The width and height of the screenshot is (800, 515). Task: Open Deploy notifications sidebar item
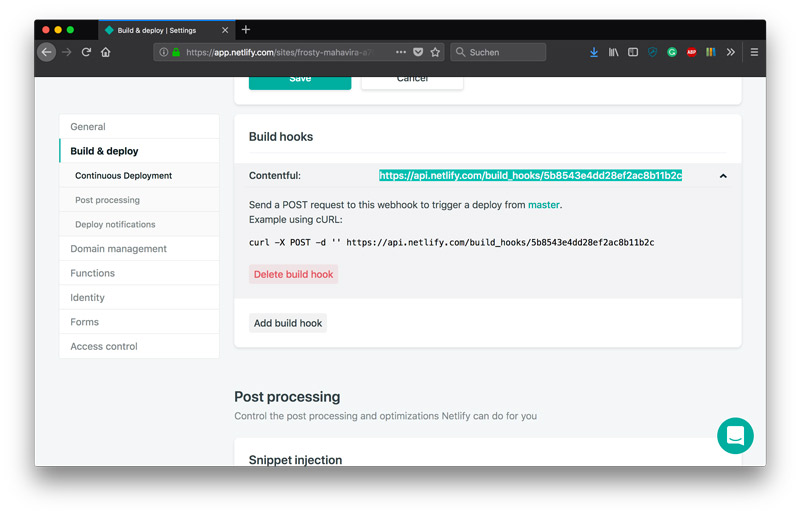coord(139,225)
